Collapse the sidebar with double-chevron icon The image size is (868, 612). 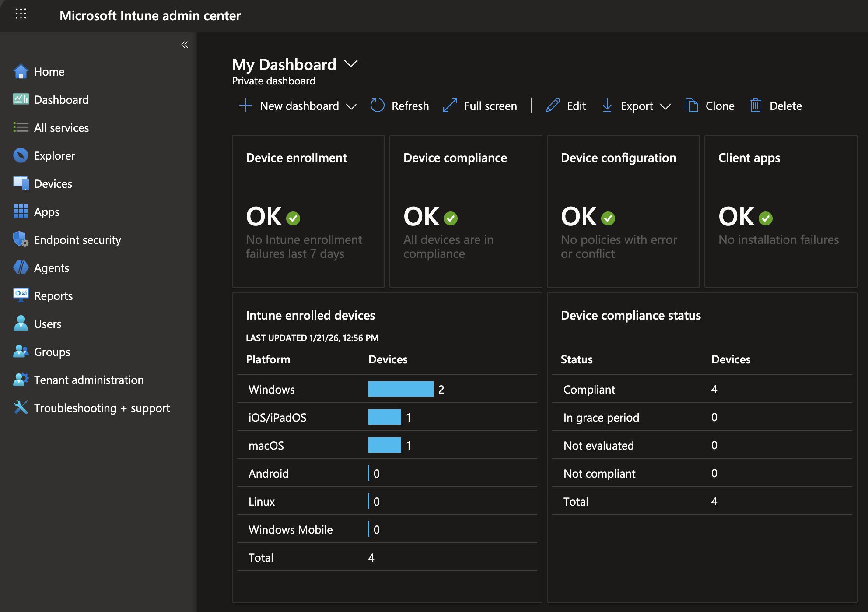tap(185, 45)
